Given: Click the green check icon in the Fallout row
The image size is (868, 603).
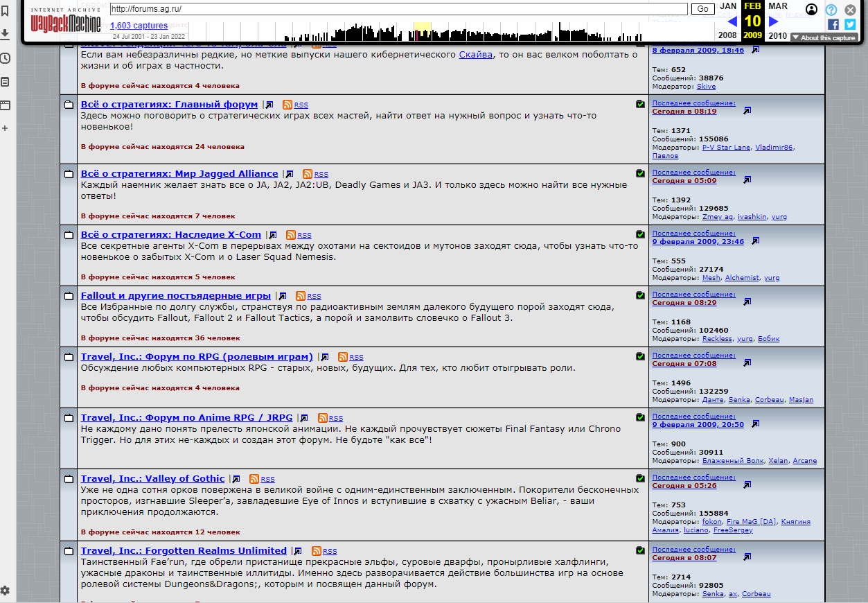Looking at the screenshot, I should [640, 295].
